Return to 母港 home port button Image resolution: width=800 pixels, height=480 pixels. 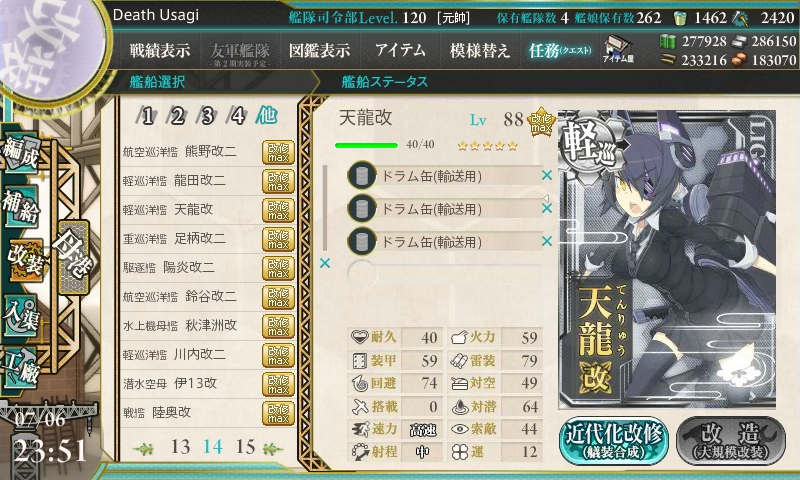(73, 257)
